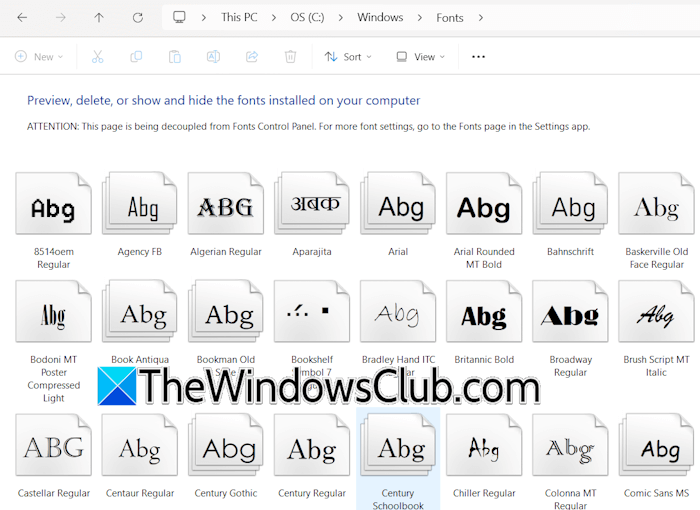Select Algerian Regular font thumbnail
The image size is (700, 510).
point(226,208)
